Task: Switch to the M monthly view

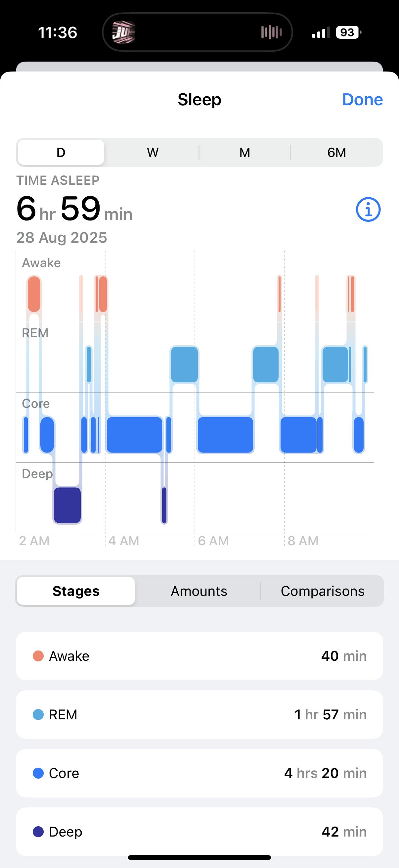Action: click(244, 152)
